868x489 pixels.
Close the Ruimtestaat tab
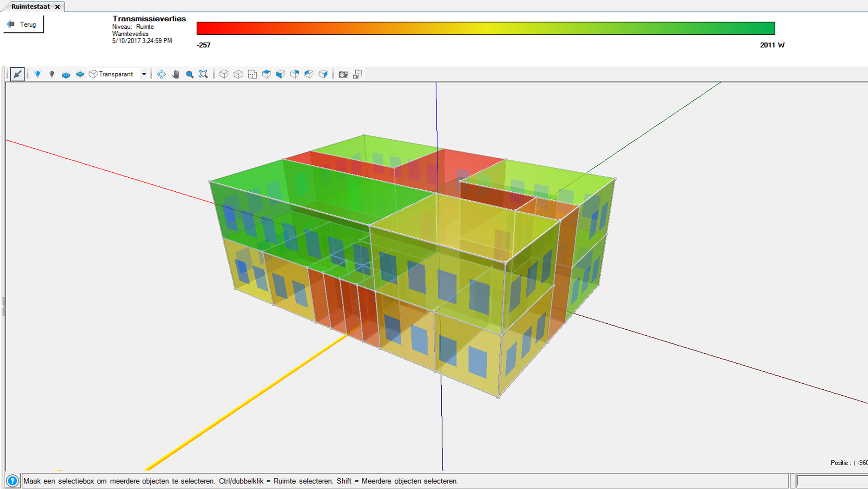(57, 7)
